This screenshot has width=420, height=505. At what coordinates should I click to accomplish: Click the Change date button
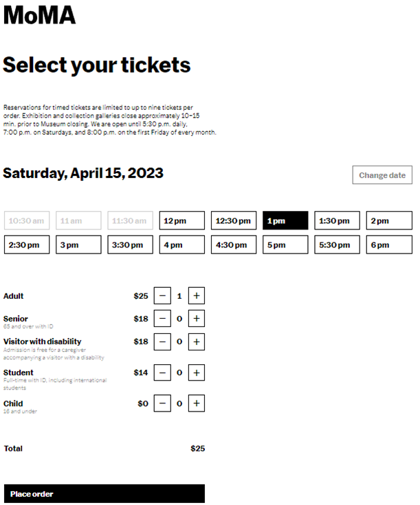[382, 175]
